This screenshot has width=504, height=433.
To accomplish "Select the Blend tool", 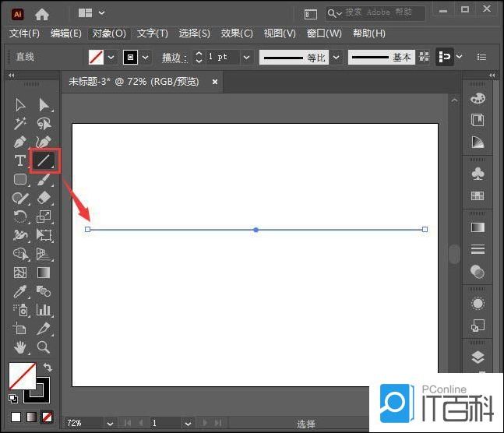I will tap(44, 291).
